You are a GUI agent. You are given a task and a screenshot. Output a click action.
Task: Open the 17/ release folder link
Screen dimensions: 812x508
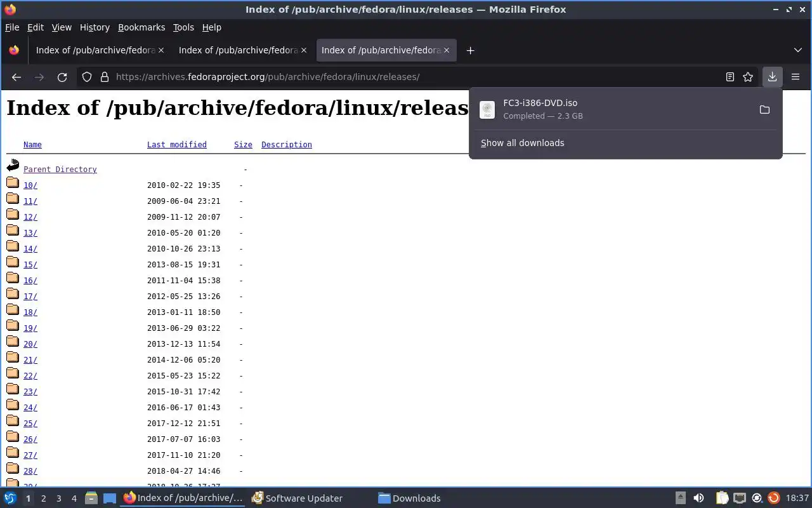[x=30, y=297]
